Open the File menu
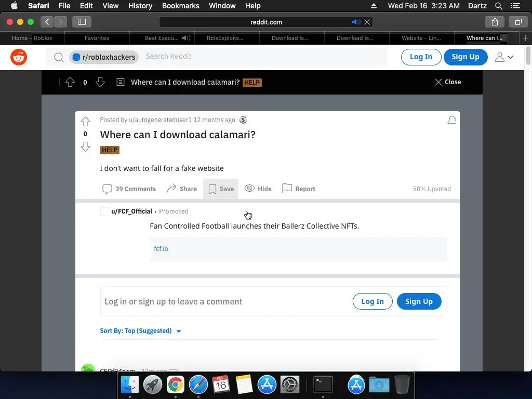This screenshot has height=399, width=532. click(x=64, y=6)
